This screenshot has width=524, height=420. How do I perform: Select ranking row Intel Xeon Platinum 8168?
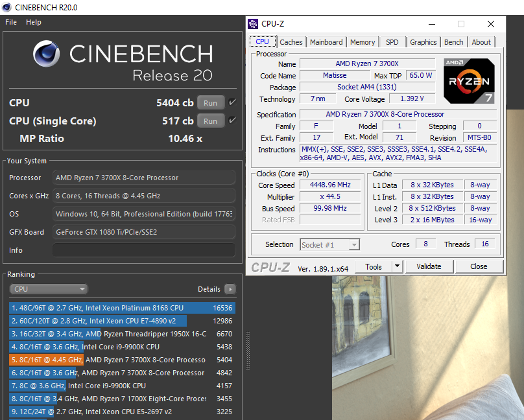(123, 308)
